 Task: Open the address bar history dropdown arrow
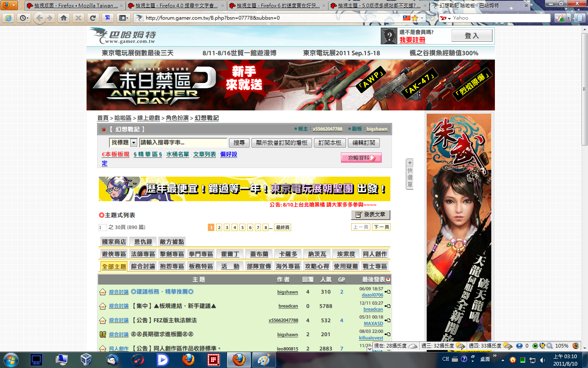[422, 18]
